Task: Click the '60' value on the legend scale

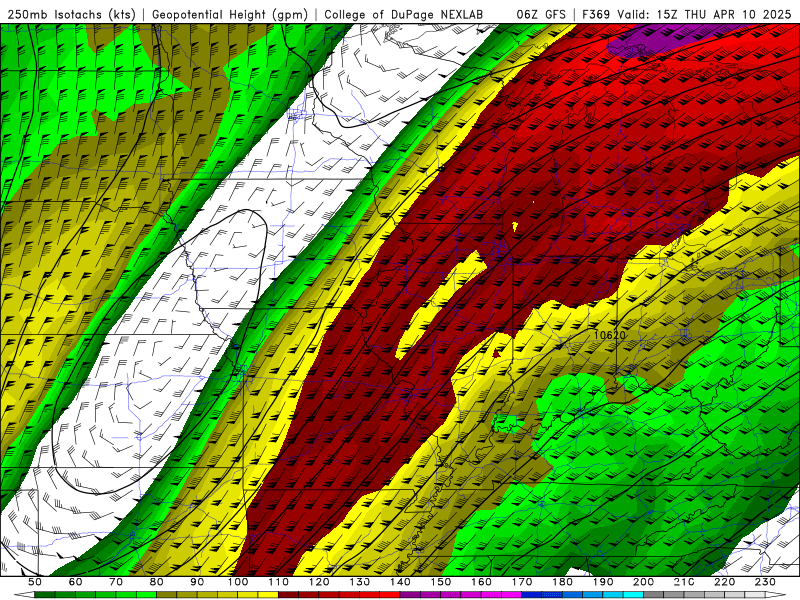Action: coord(76,582)
